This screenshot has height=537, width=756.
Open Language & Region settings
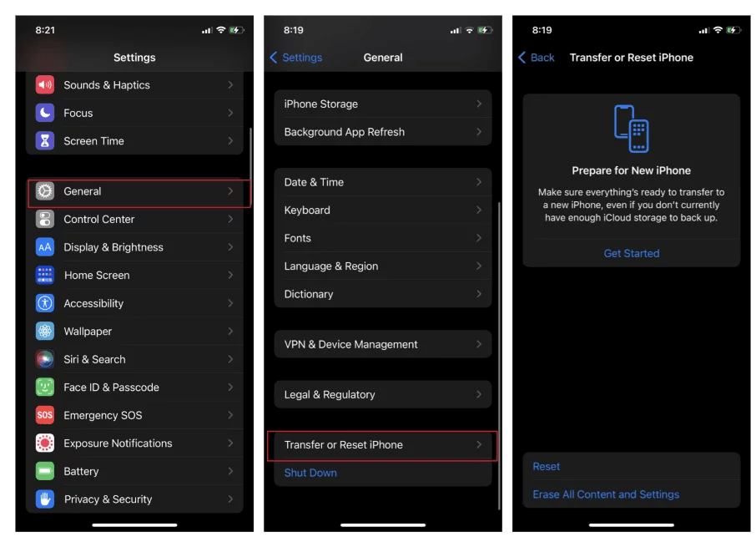[x=383, y=266]
